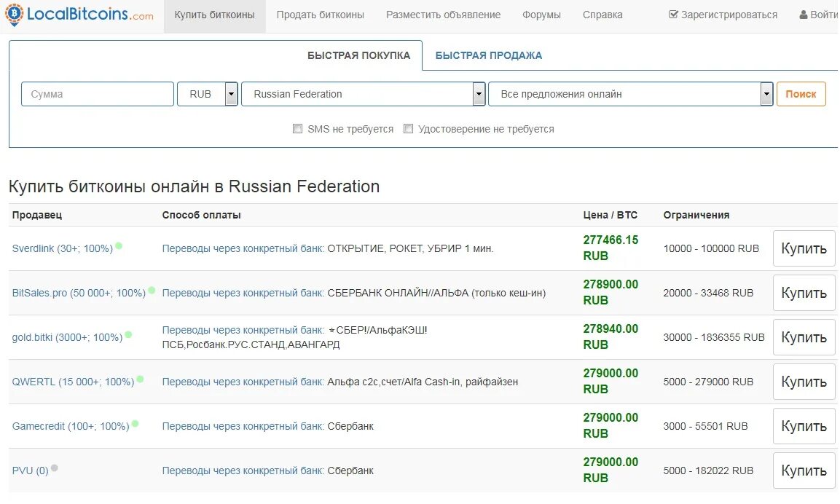This screenshot has height=504, width=840.
Task: Click the 'Ограничения' column header
Action: pos(696,215)
